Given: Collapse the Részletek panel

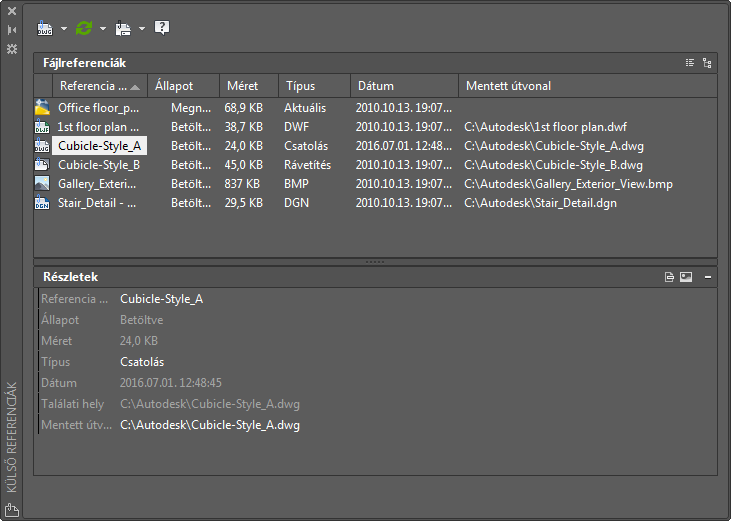Looking at the screenshot, I should point(708,277).
